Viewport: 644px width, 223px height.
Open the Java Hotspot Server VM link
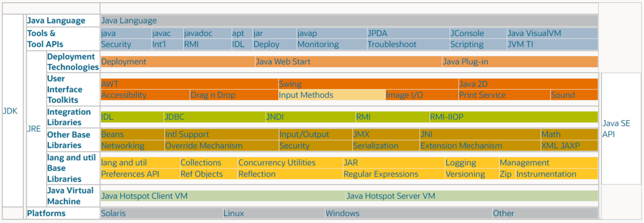click(x=391, y=196)
